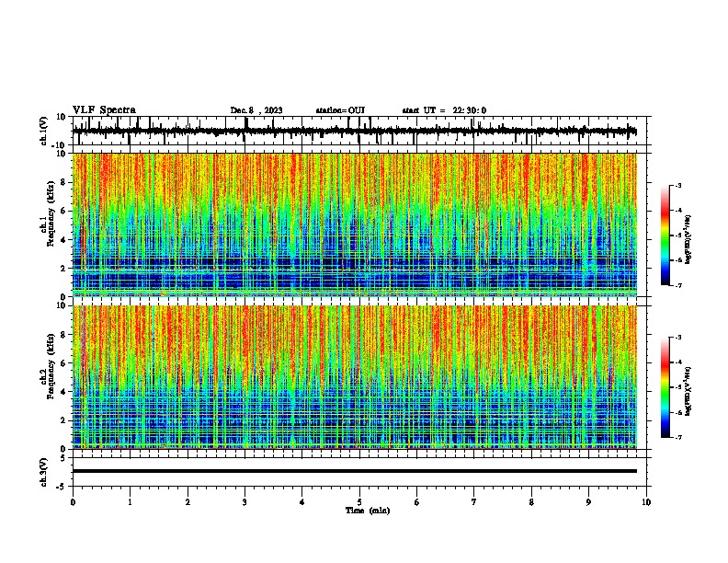Screen dimensions: 728x563
Task: Click time axis tick label 1
Action: coord(130,502)
